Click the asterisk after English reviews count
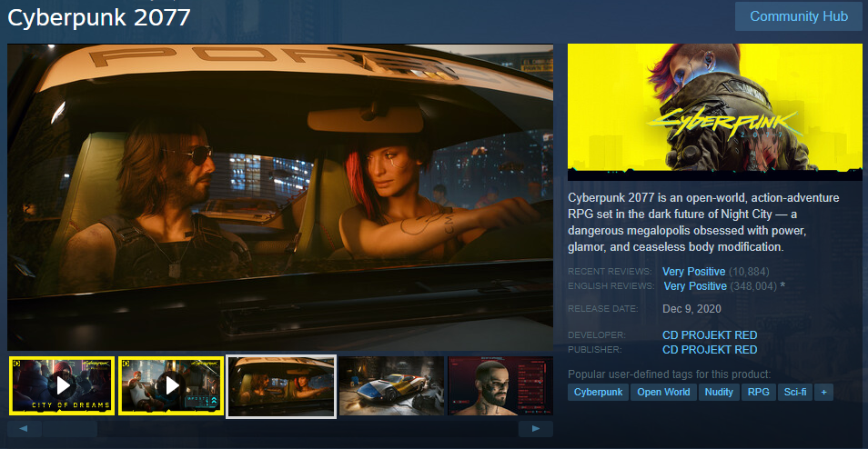The height and width of the screenshot is (449, 868). pos(782,286)
